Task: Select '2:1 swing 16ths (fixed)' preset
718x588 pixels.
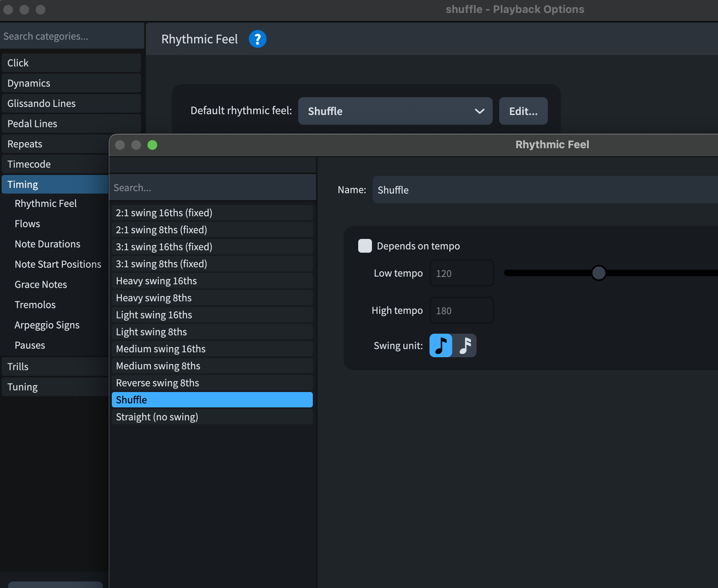Action: (x=212, y=213)
